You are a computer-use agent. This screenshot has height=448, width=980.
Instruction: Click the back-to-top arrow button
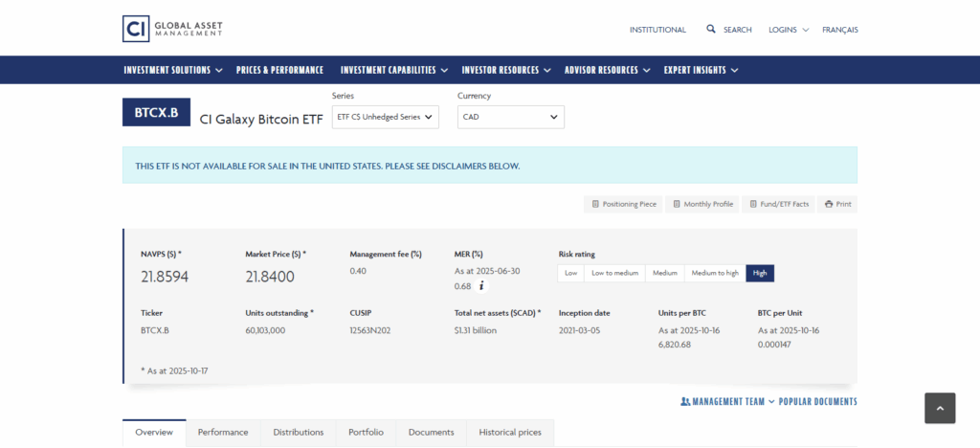point(940,408)
